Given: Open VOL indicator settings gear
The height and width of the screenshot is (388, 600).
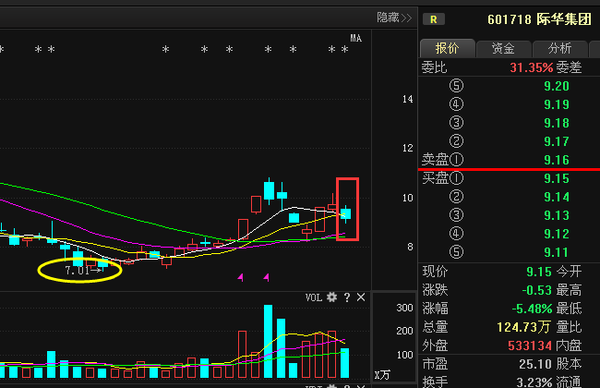Looking at the screenshot, I should [332, 297].
